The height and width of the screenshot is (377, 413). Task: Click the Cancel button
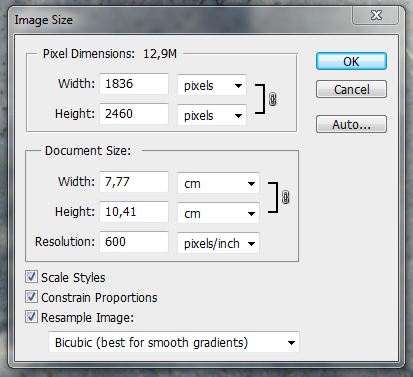[351, 89]
